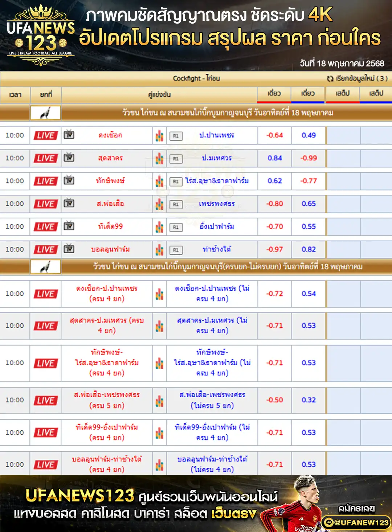Click the LIVE badge in the สุดสาคร match row

[46, 158]
